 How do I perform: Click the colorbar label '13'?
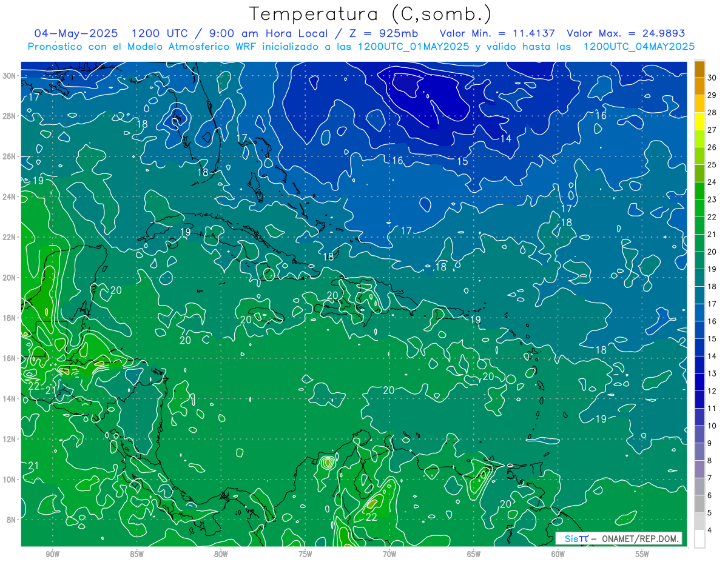tap(712, 373)
